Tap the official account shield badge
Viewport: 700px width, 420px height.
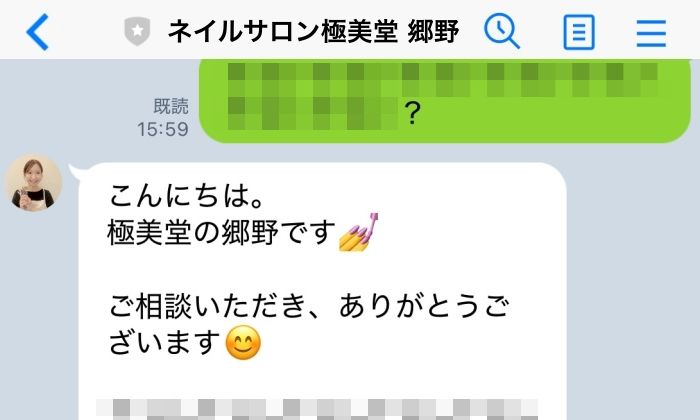pos(137,31)
